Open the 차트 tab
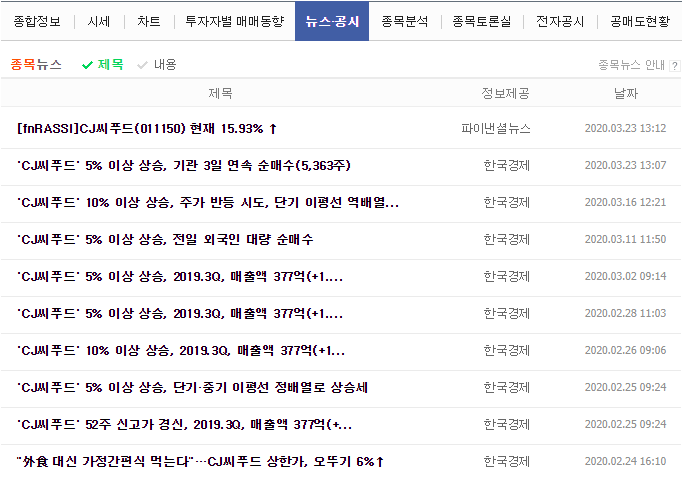The image size is (683, 489). click(x=149, y=21)
